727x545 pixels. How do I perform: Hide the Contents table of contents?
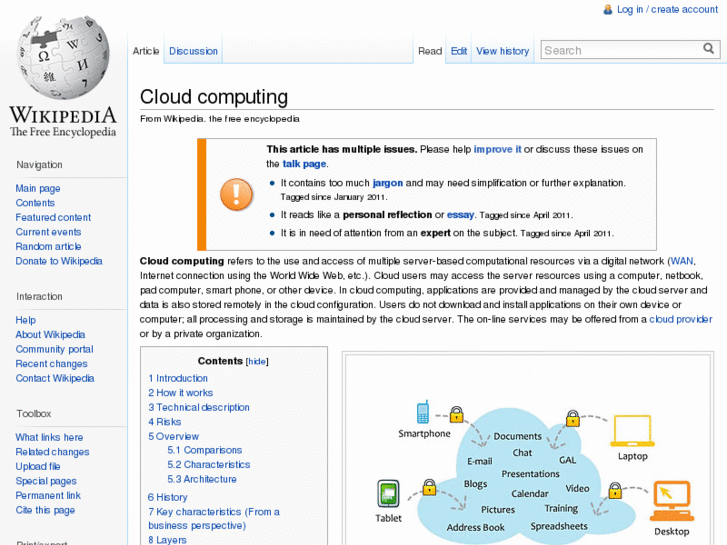[x=257, y=361]
